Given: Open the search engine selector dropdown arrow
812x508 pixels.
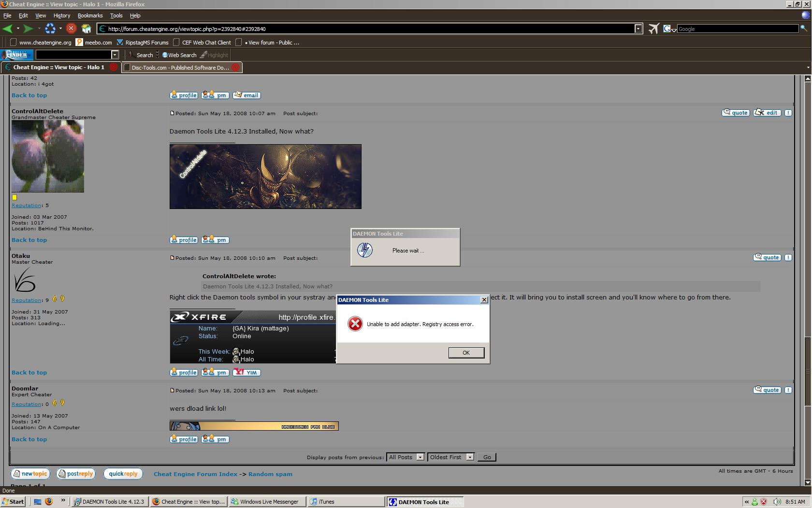Looking at the screenshot, I should pos(674,30).
